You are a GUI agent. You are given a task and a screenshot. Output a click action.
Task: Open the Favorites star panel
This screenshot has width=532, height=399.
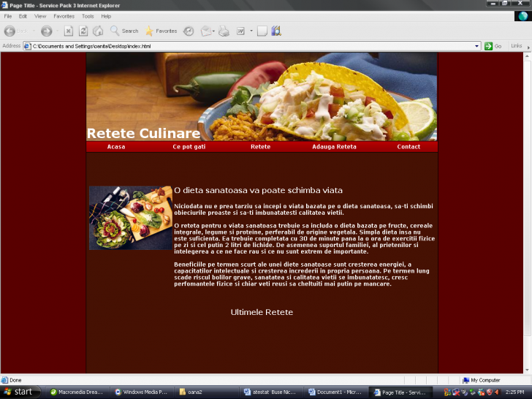pyautogui.click(x=161, y=31)
